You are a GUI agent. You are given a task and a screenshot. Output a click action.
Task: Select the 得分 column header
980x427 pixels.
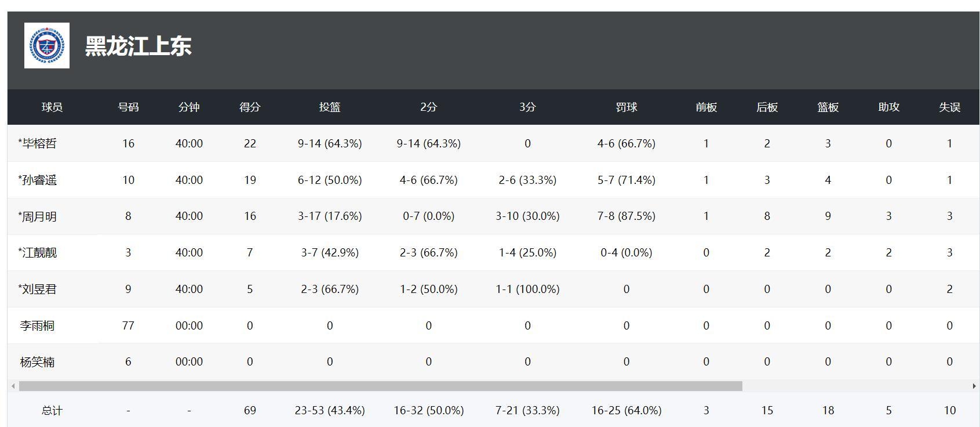click(x=250, y=107)
